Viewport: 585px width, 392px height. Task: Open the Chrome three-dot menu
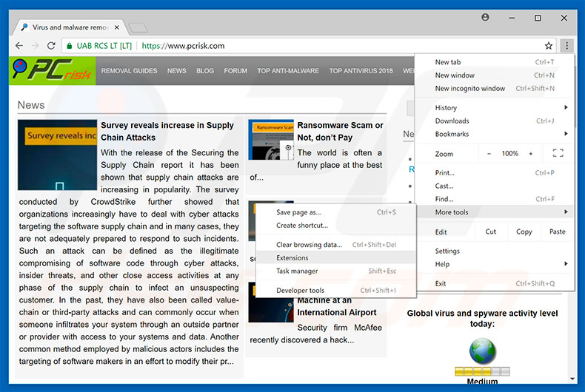tap(566, 46)
